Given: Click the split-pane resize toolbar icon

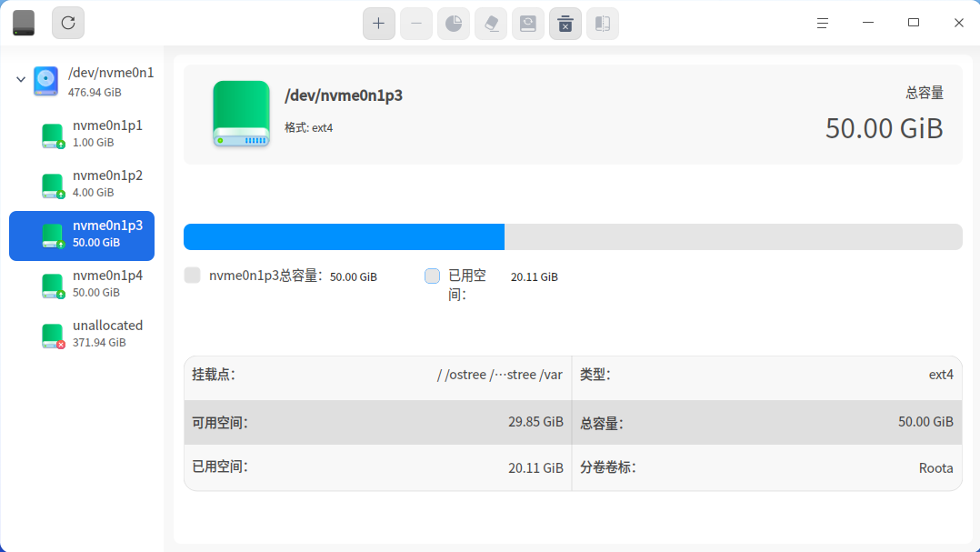Looking at the screenshot, I should 603,24.
